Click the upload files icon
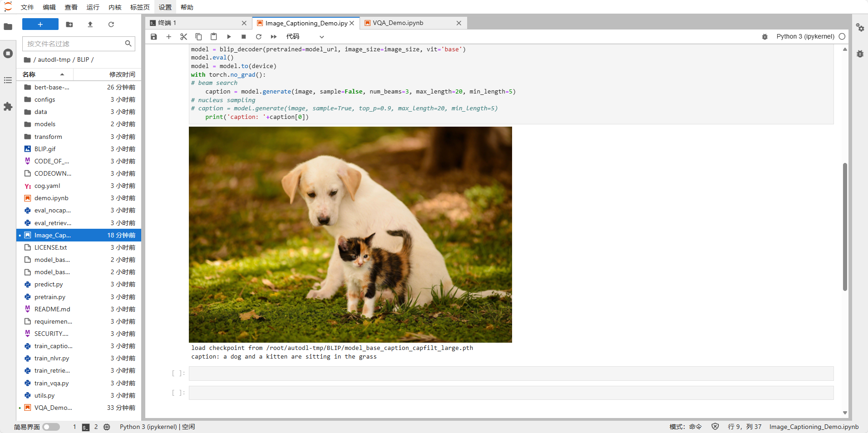This screenshot has width=868, height=433. (90, 25)
